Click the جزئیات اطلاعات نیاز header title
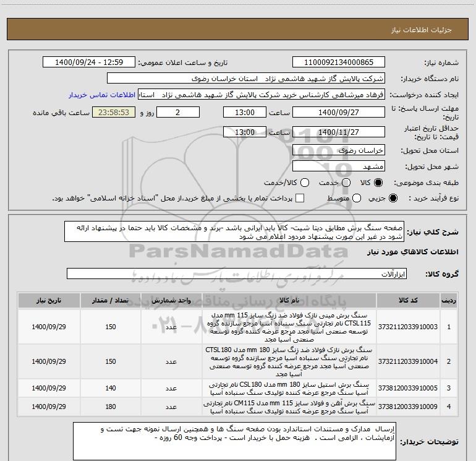The image size is (476, 461). pyautogui.click(x=422, y=30)
